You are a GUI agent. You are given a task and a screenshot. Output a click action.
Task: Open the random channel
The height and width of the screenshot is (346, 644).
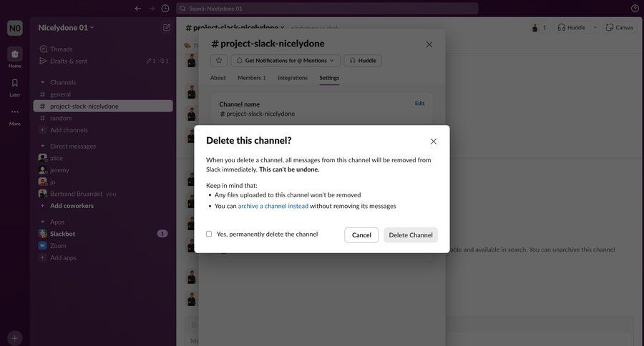tap(61, 118)
